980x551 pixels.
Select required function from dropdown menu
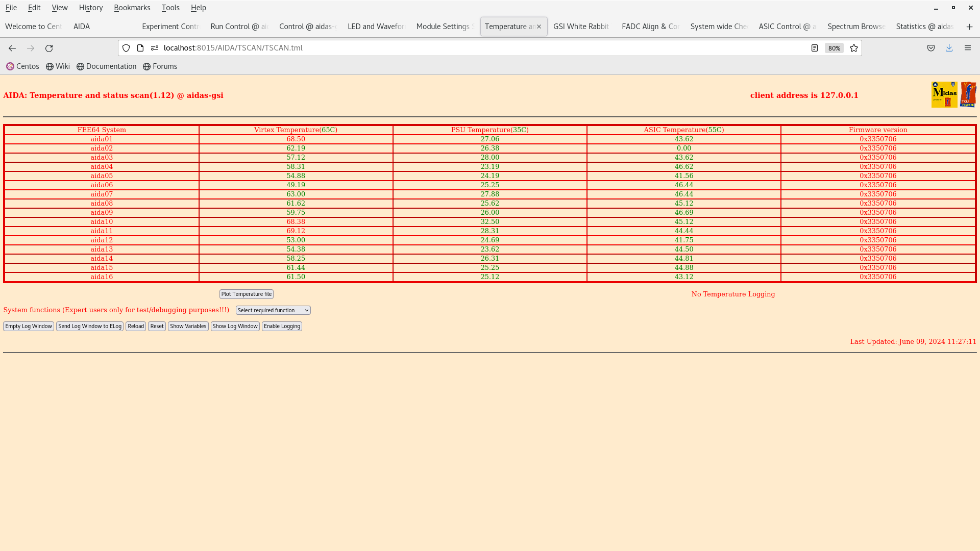(x=272, y=310)
